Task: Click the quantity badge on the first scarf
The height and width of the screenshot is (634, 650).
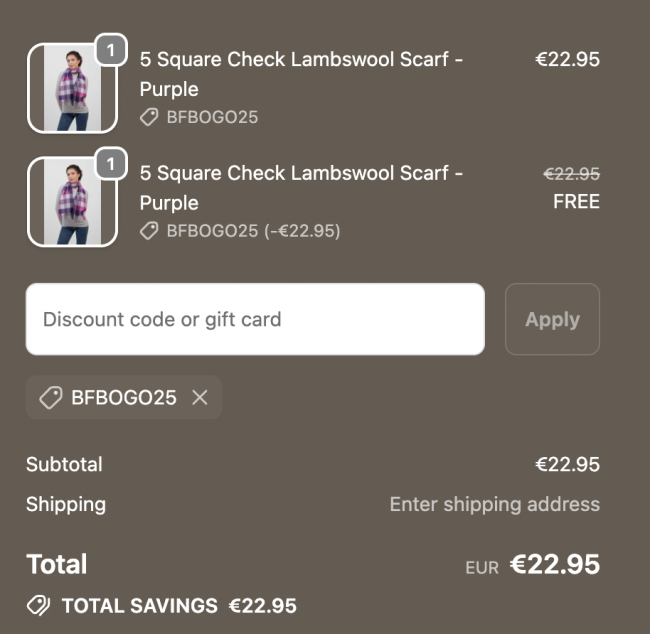Action: click(110, 49)
